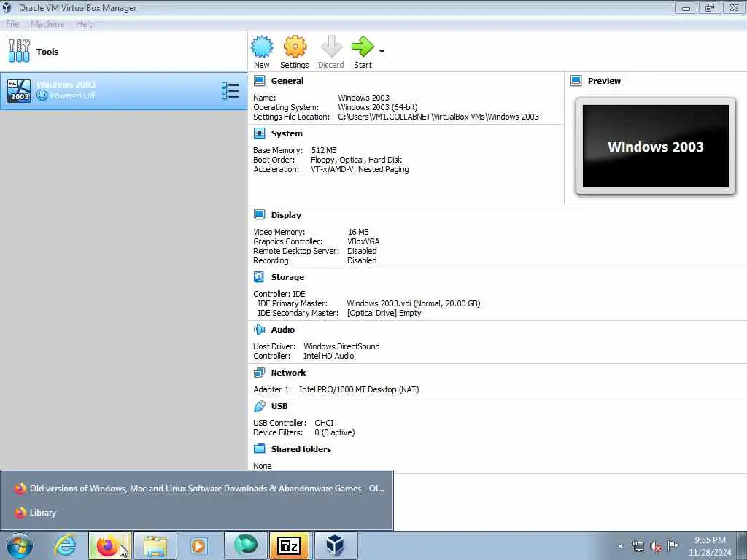Click the Display section icon

[259, 215]
